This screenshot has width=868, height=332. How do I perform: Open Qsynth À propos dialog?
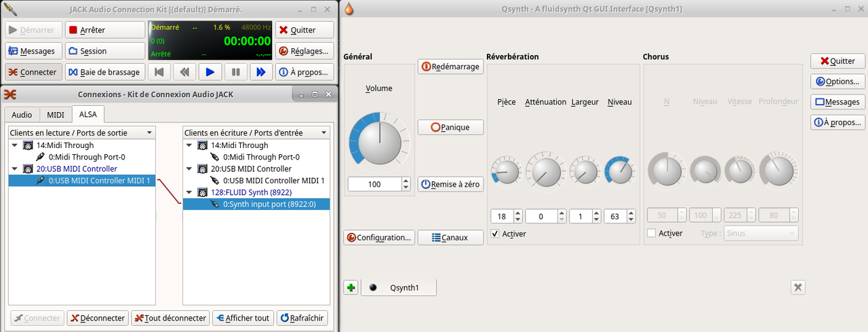pos(837,122)
